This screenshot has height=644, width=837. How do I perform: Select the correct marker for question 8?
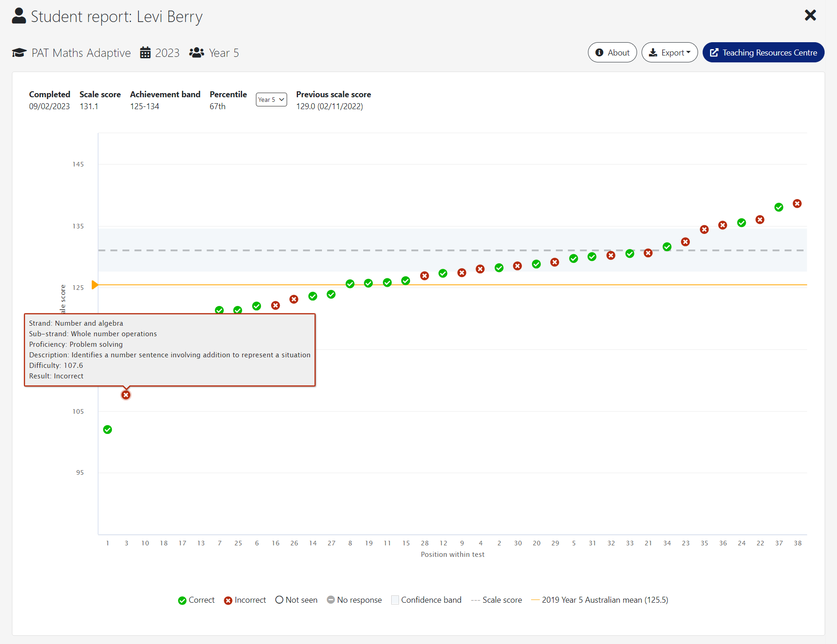coord(350,284)
